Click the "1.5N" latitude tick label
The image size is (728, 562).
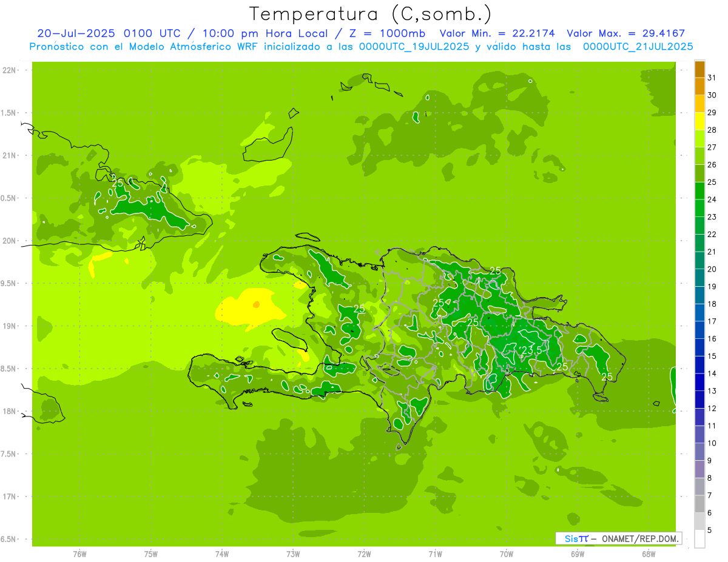(9, 113)
